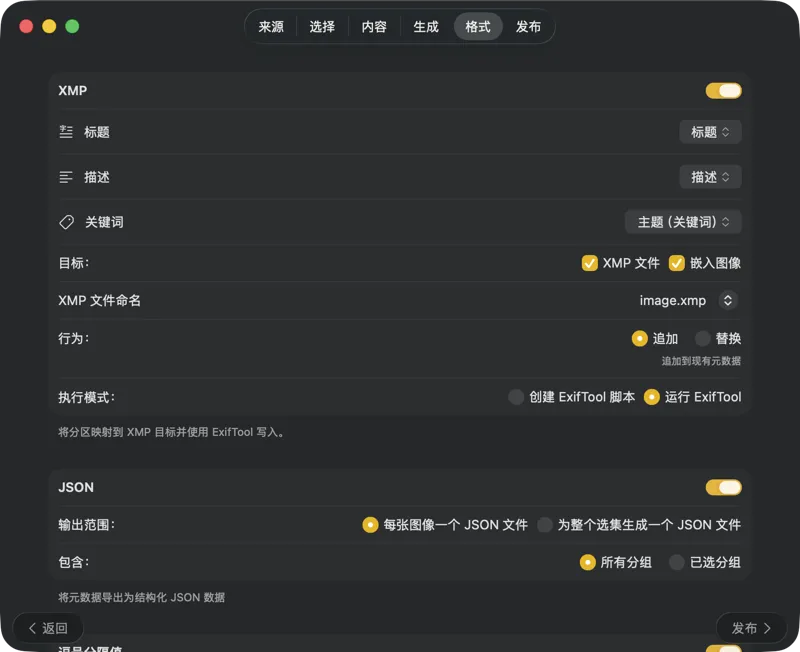Viewport: 800px width, 652px height.
Task: Choose 创建 ExifTool 脚本 execution mode
Action: point(516,397)
